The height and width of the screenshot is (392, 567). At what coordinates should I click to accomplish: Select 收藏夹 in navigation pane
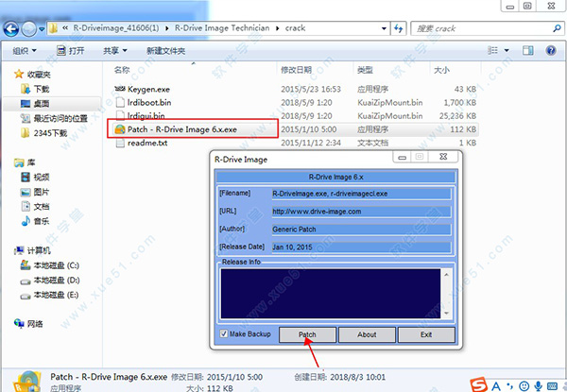(39, 75)
